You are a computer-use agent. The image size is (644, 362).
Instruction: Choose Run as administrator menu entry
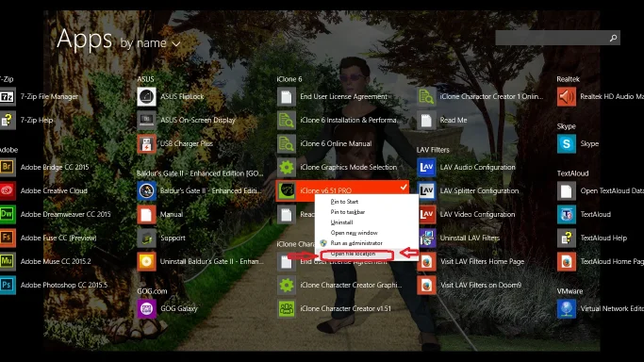pyautogui.click(x=356, y=243)
